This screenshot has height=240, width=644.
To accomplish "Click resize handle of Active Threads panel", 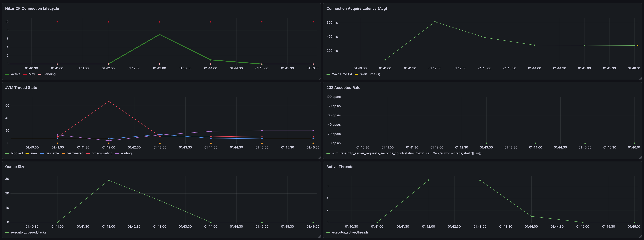I will pos(640,236).
